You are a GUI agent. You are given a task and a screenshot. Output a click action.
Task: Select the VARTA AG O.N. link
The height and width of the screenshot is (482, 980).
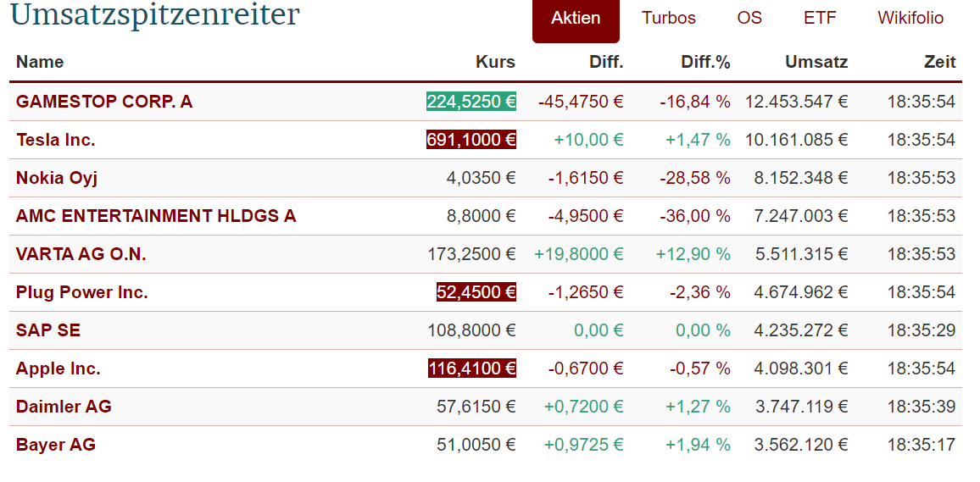click(87, 254)
